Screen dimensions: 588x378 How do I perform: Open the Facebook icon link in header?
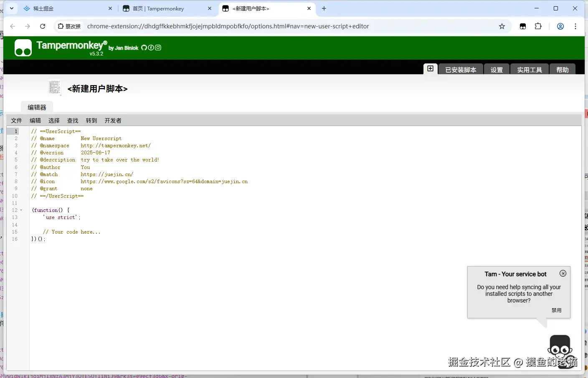click(151, 48)
